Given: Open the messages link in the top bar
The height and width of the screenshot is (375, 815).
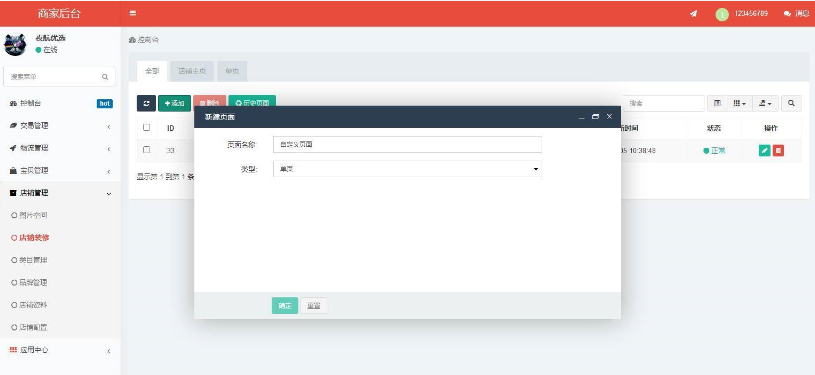Looking at the screenshot, I should [x=796, y=14].
